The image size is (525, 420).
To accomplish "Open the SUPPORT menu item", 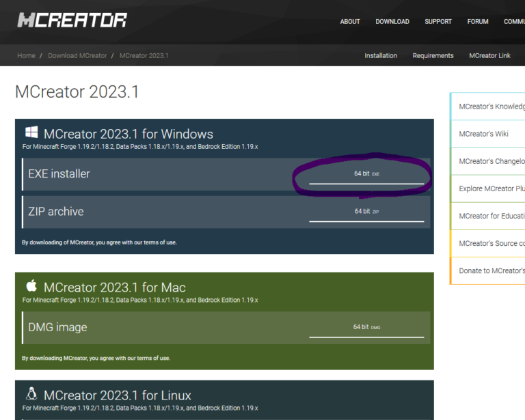I will pyautogui.click(x=438, y=22).
